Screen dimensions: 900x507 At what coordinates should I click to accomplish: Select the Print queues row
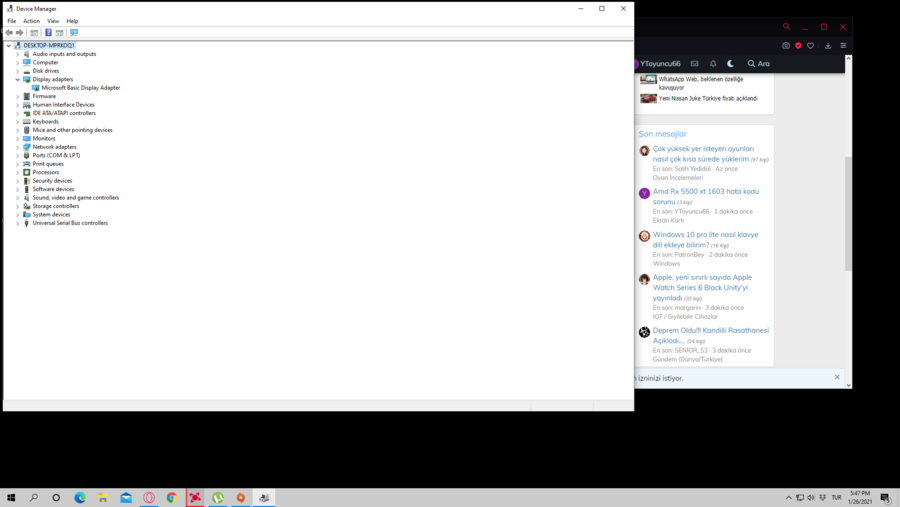click(48, 164)
